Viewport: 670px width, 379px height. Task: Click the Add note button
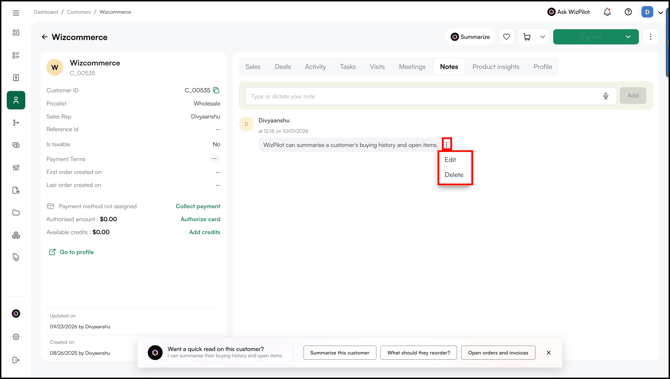tap(633, 96)
